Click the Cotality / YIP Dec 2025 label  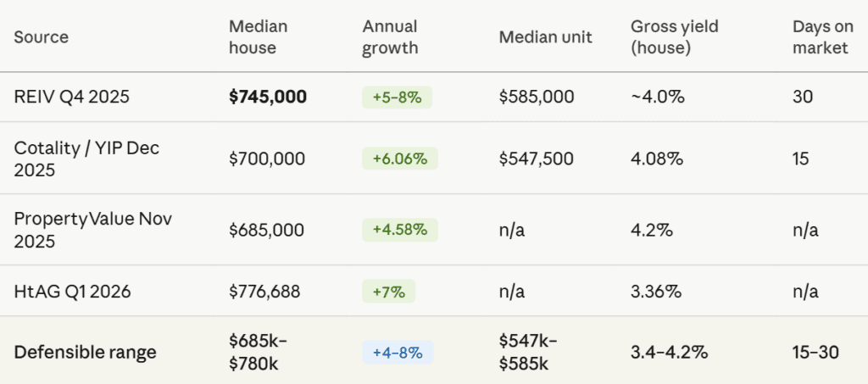pos(86,159)
